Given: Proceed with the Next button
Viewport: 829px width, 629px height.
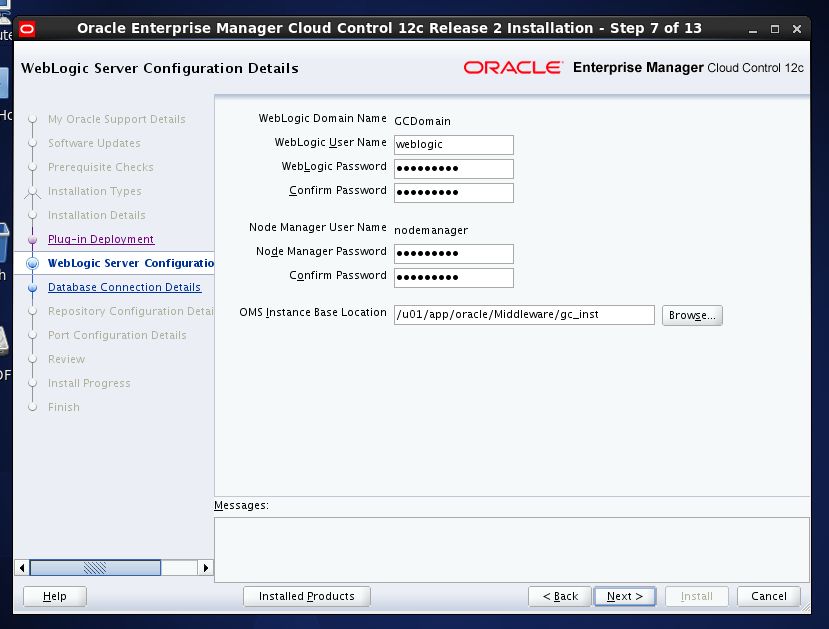Looking at the screenshot, I should [625, 597].
